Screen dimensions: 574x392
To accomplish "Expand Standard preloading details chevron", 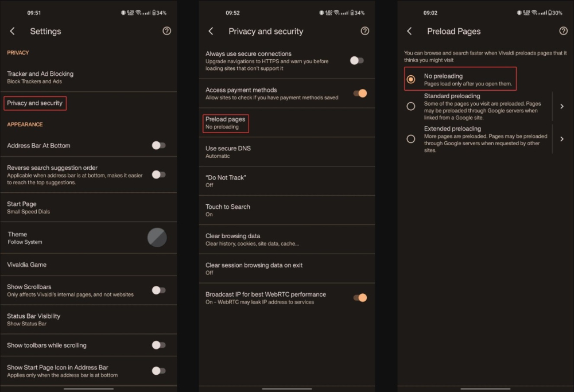I will [x=562, y=106].
